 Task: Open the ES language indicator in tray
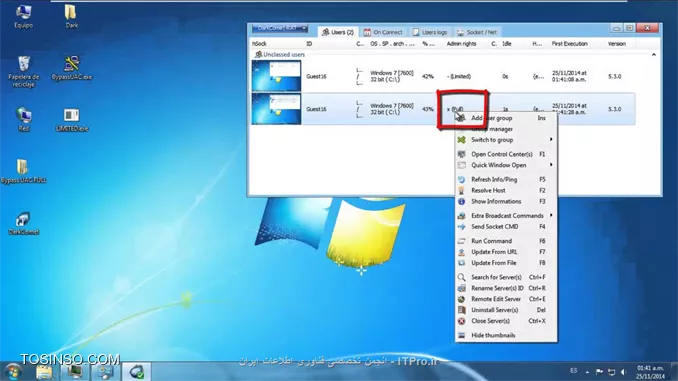[573, 371]
